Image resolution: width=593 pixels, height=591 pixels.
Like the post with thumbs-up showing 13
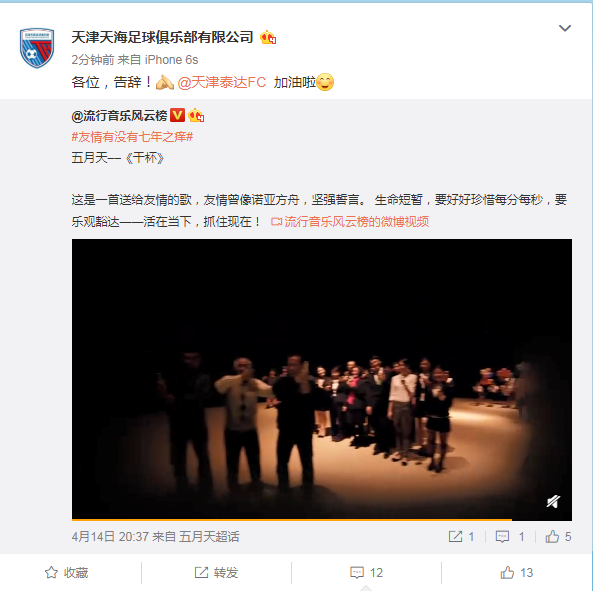(x=517, y=573)
